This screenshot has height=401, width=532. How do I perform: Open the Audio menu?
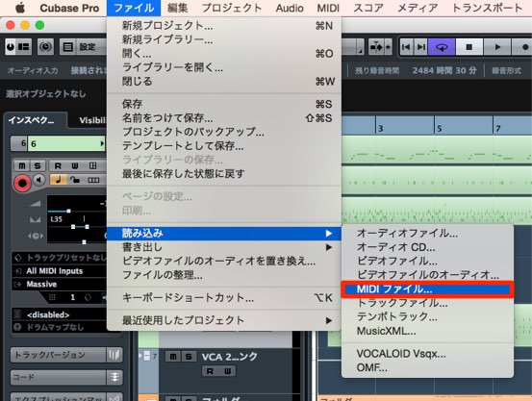coord(290,8)
